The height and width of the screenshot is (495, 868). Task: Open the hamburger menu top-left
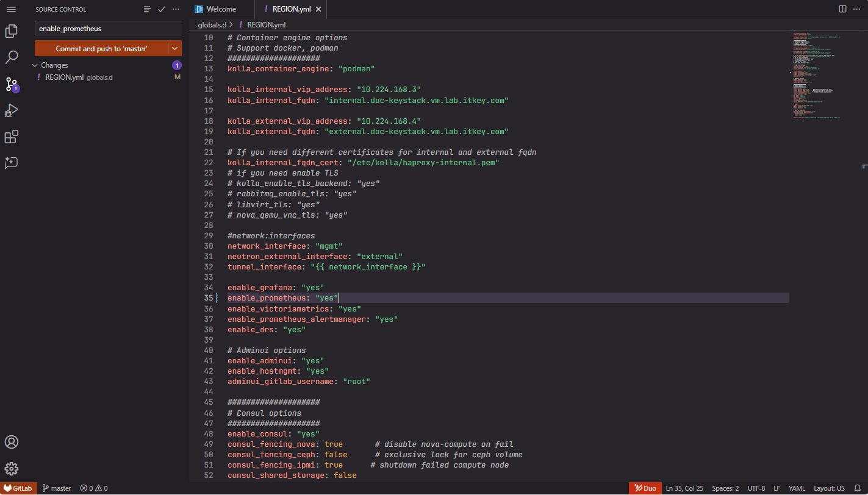coord(11,9)
